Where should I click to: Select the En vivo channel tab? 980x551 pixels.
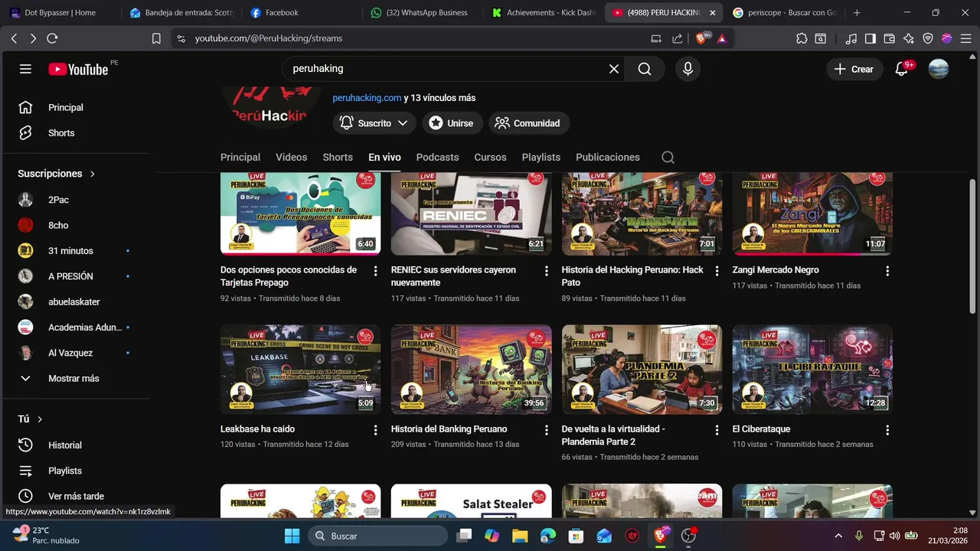click(x=384, y=157)
